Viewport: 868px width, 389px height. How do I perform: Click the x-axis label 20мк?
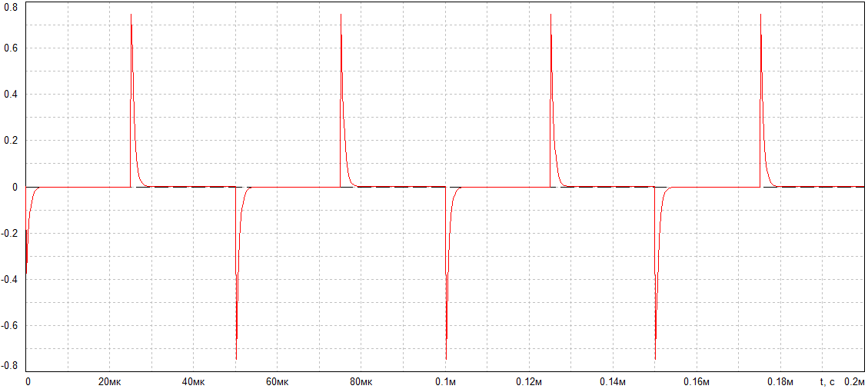[x=110, y=382]
